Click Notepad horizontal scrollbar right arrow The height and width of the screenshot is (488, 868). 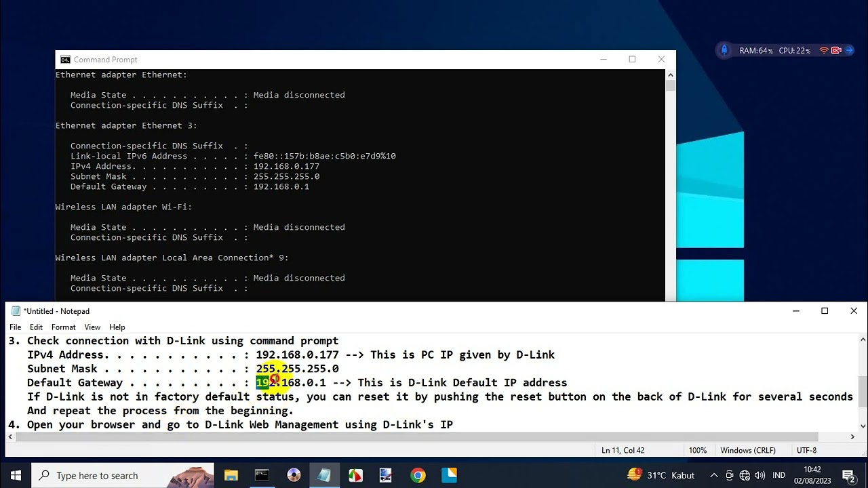coord(852,437)
